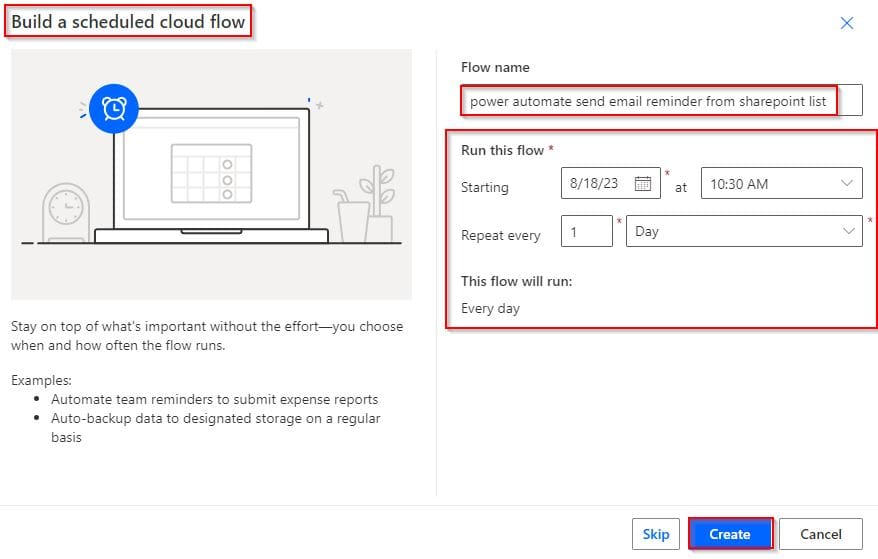
Task: Select the 'Build a scheduled cloud flow' title
Action: 128,21
